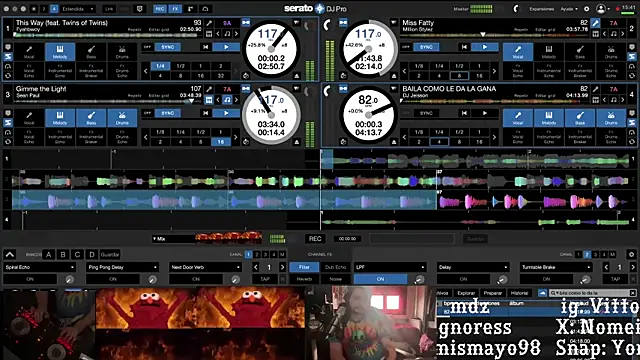Turn off the LPF ON button
The height and width of the screenshot is (360, 640).
click(x=380, y=279)
